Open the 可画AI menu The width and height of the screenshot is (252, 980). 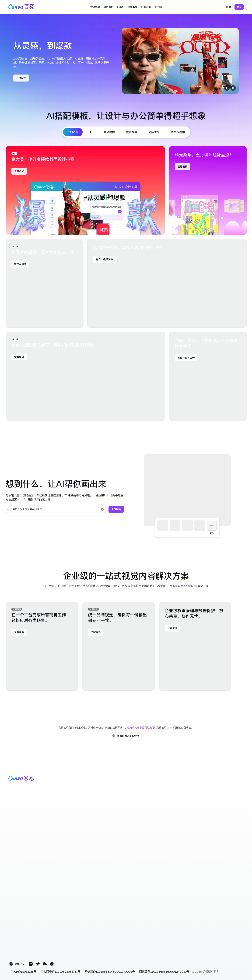121,7
